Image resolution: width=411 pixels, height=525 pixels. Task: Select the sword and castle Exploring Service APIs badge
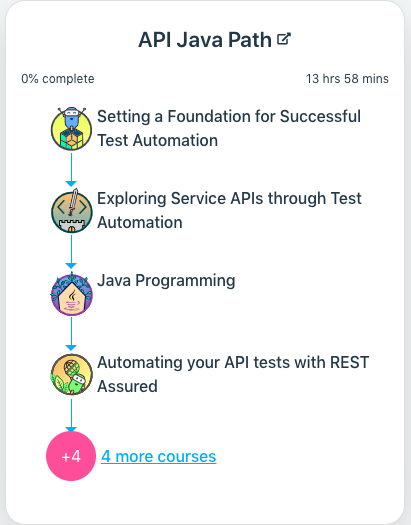pos(72,211)
